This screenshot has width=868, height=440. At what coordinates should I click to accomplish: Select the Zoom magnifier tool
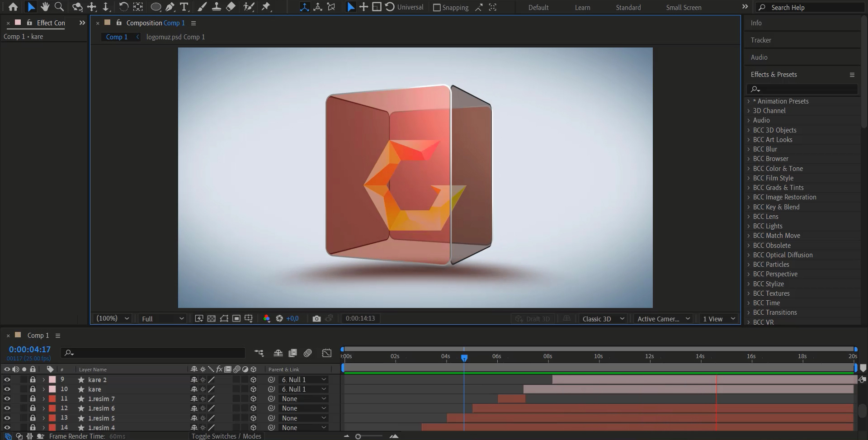pos(59,7)
